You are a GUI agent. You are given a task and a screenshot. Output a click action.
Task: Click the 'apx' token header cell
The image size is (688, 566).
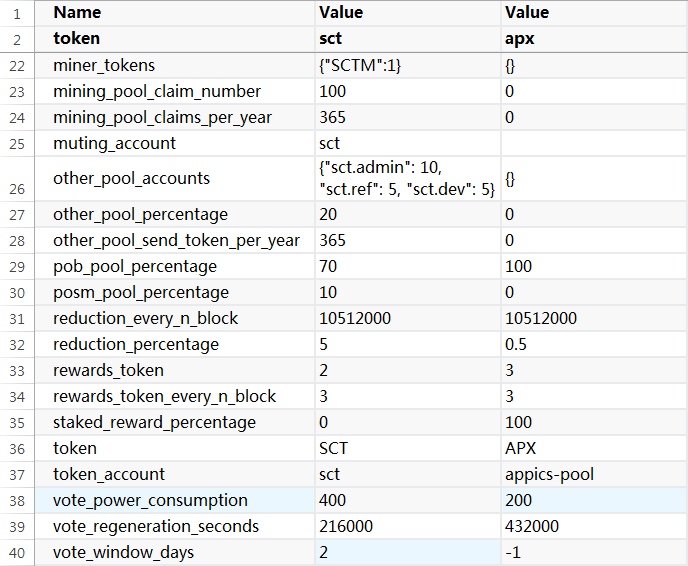[595, 39]
